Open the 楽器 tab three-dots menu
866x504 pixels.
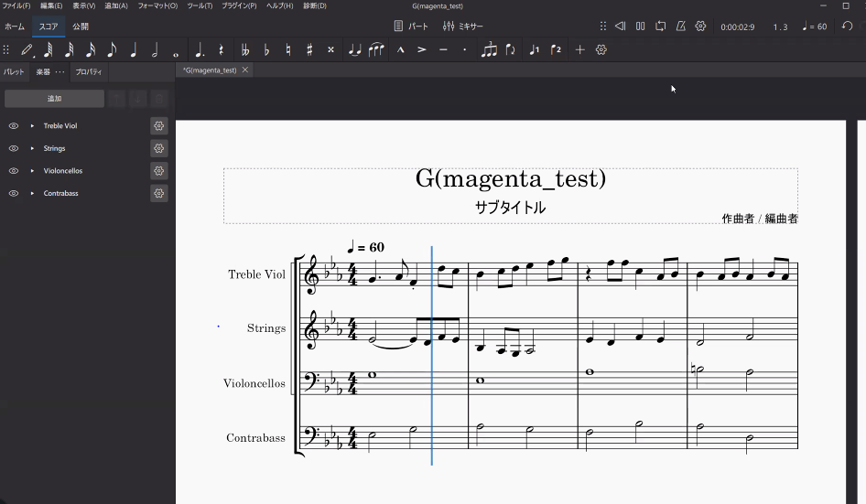(x=60, y=71)
